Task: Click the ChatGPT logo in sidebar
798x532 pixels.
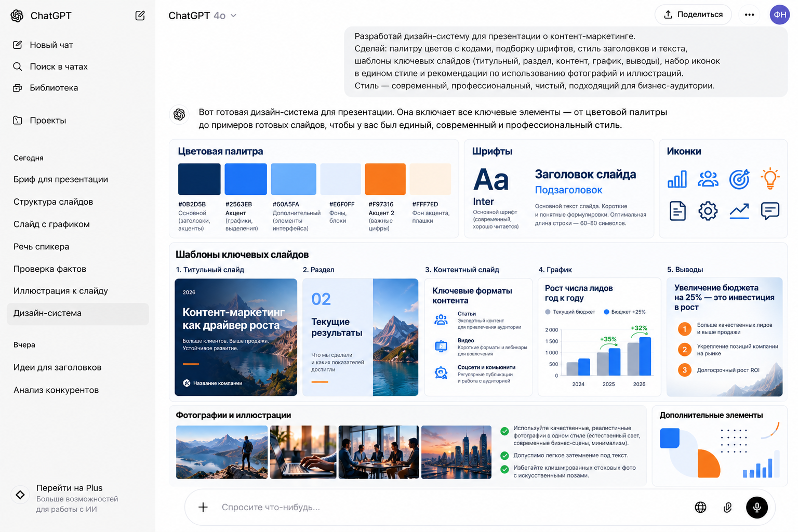Action: pos(17,16)
